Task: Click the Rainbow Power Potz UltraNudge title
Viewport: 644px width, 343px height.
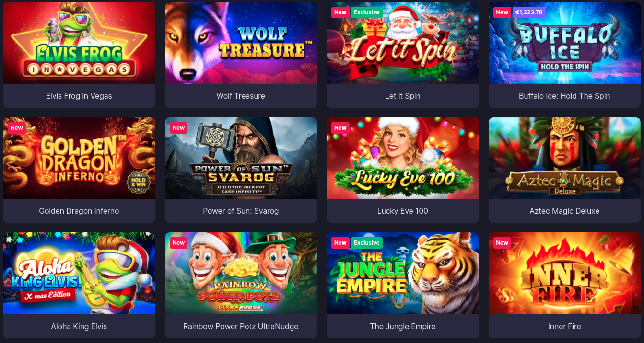Action: (241, 326)
